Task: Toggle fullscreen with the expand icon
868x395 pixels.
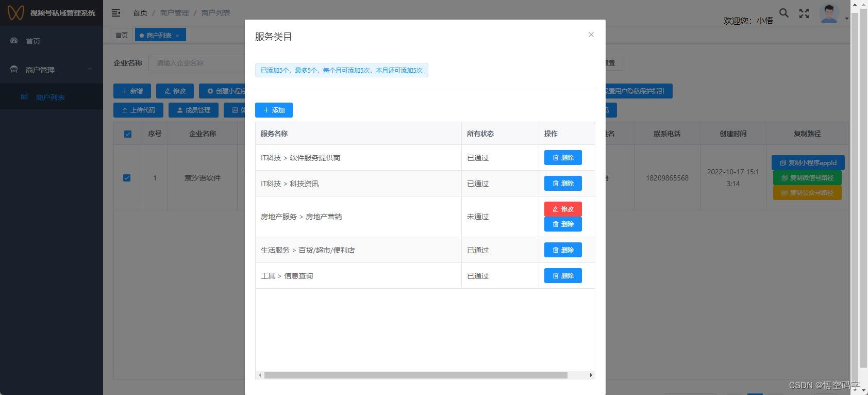Action: (804, 13)
